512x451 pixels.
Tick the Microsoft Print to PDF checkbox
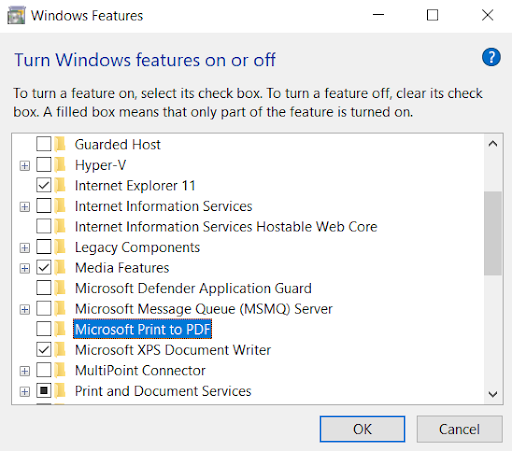44,329
